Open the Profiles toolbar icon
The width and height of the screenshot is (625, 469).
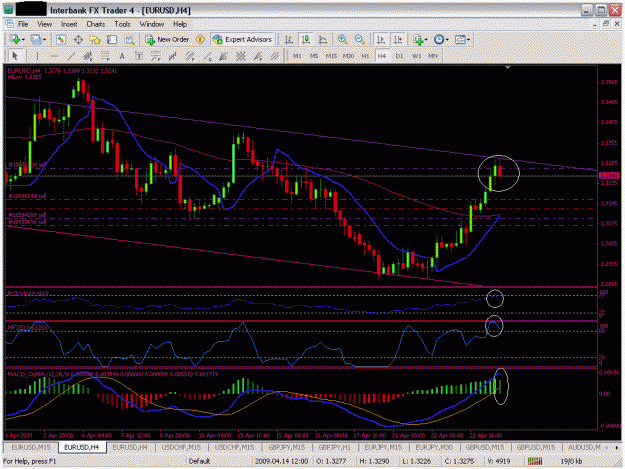(36, 39)
